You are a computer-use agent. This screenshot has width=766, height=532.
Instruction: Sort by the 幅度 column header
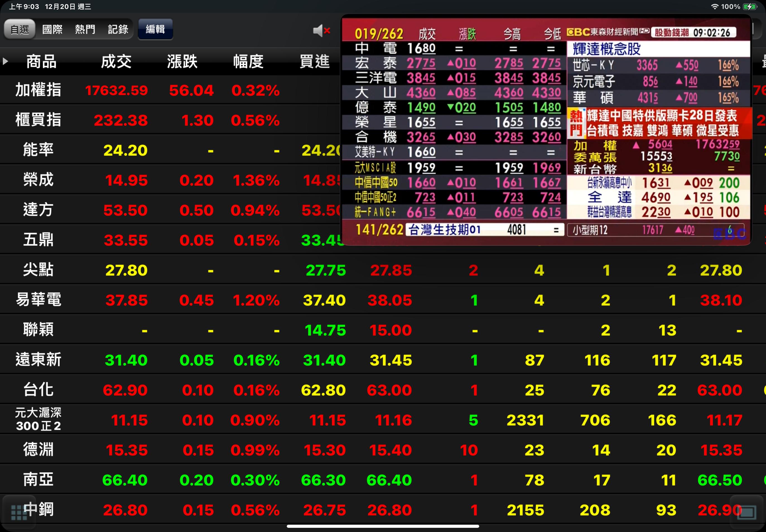tap(249, 62)
